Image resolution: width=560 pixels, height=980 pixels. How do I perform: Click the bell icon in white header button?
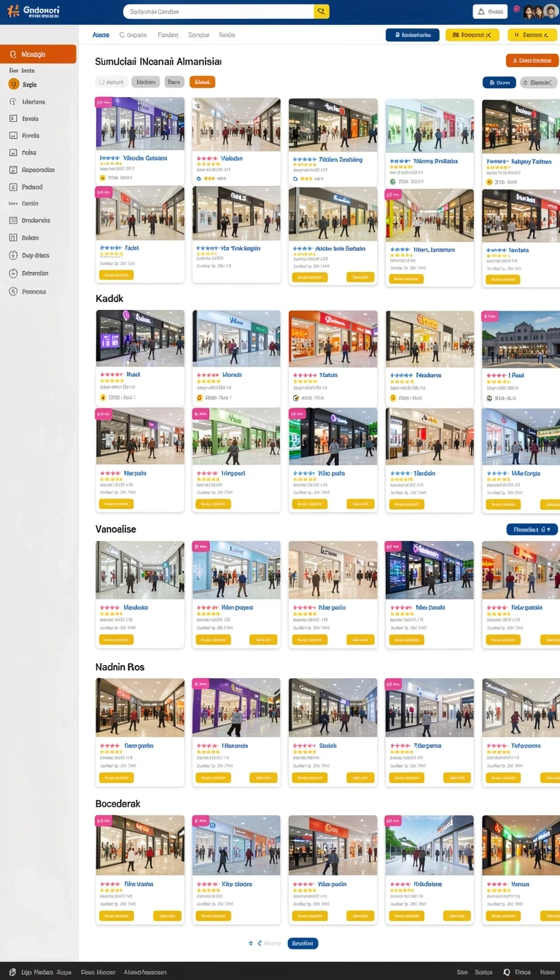pyautogui.click(x=481, y=12)
